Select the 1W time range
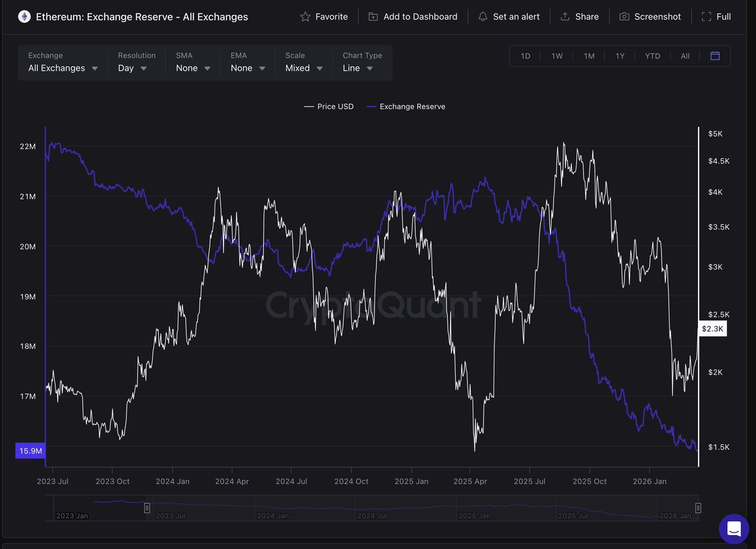 click(557, 56)
